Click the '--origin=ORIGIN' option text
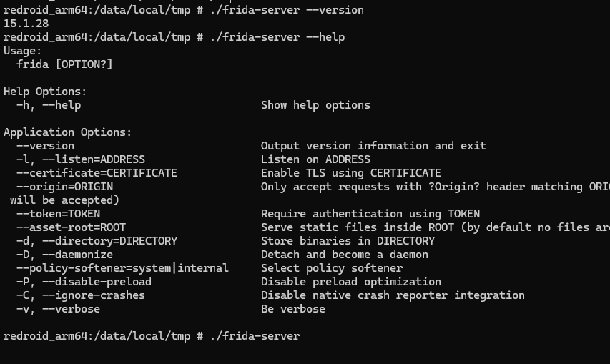The width and height of the screenshot is (610, 364). (x=64, y=187)
